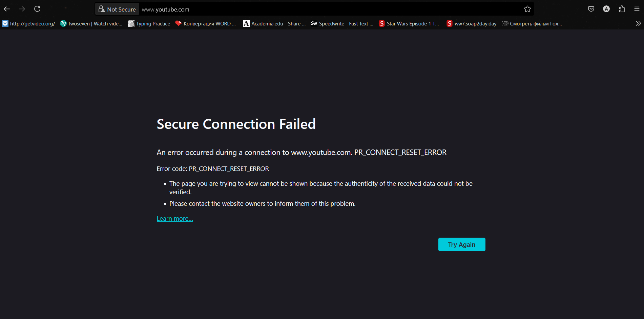Open the hamburger application menu
This screenshot has height=319, width=644.
click(637, 9)
